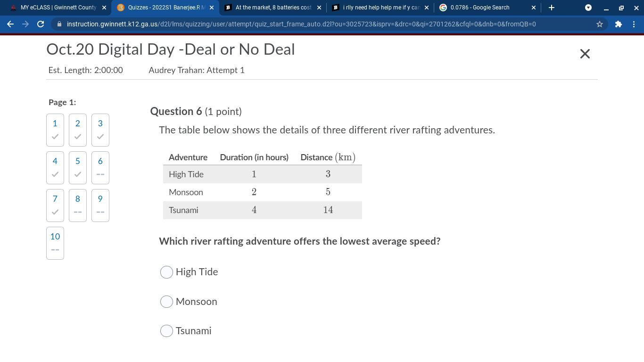Switch to the MY eCLASS Gwinnett County tab
The width and height of the screenshot is (644, 362).
[56, 8]
